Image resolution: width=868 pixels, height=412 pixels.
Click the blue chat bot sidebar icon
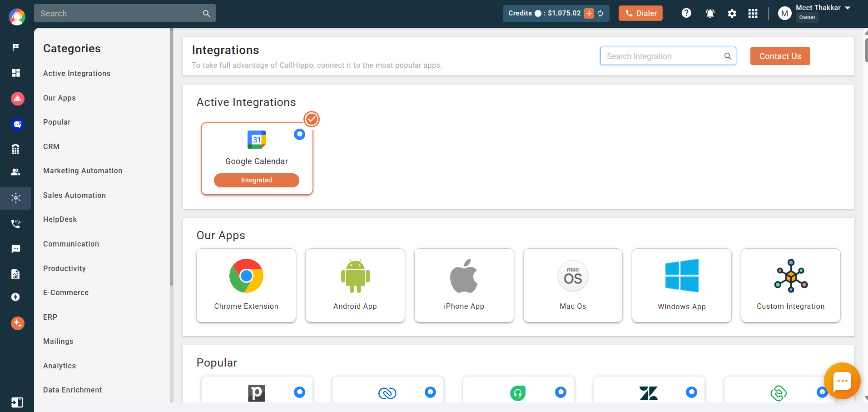click(x=17, y=124)
